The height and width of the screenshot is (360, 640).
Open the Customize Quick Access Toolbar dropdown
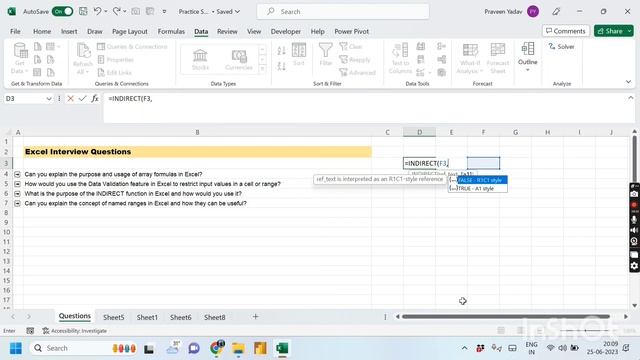pyautogui.click(x=164, y=12)
